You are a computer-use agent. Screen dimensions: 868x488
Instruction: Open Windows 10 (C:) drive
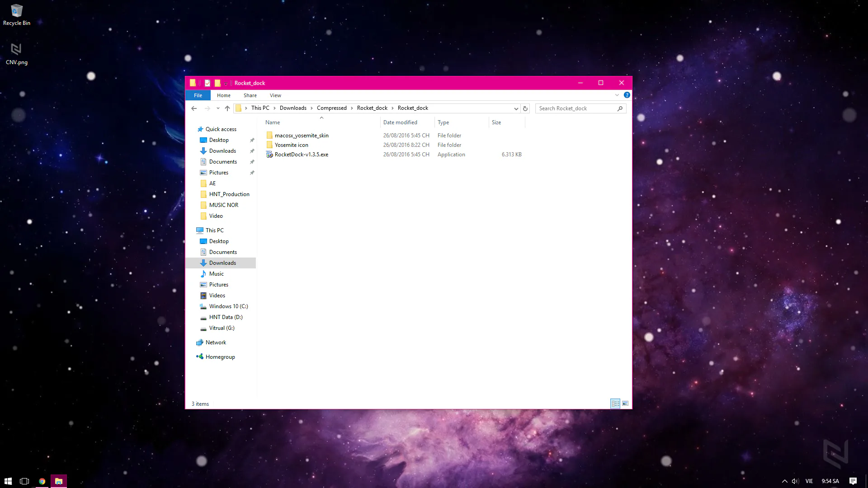[x=228, y=306]
